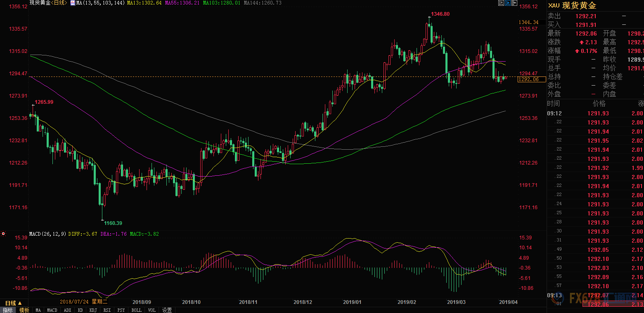Select the KDJ indicator tab
Image resolution: width=644 pixels, height=313 pixels.
[x=93, y=310]
